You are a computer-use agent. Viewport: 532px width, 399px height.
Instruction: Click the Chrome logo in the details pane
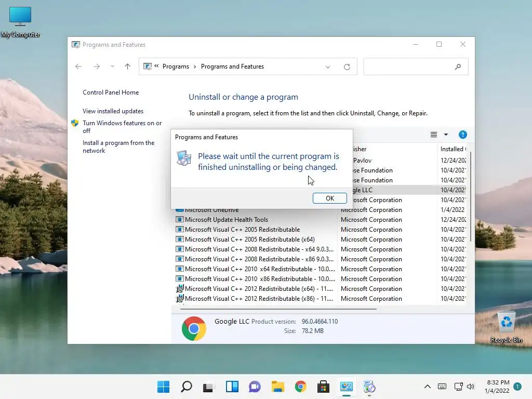(194, 328)
